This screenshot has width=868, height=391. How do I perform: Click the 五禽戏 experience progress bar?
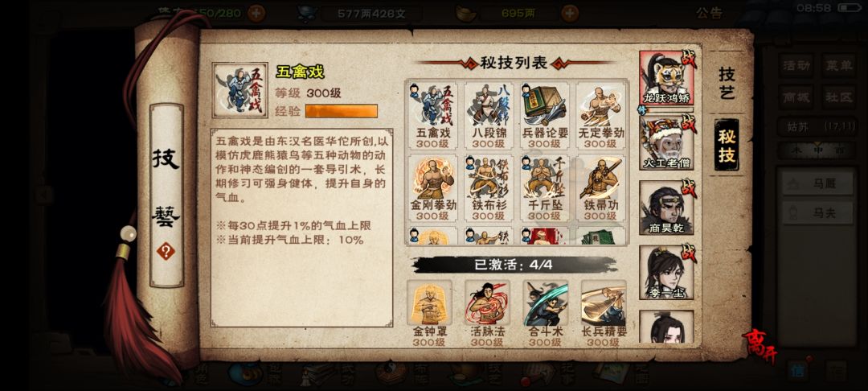pos(342,111)
